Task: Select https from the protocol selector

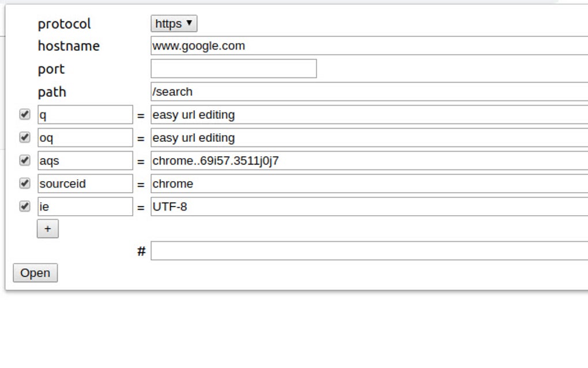Action: click(x=174, y=23)
